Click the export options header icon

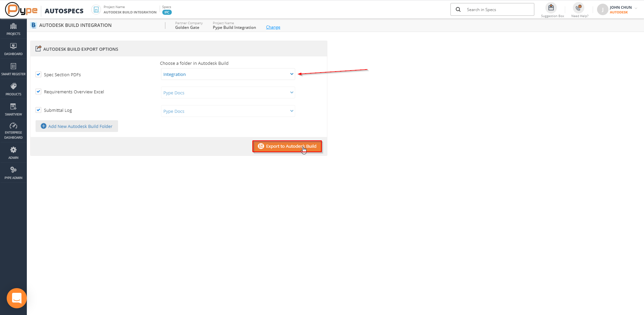click(39, 49)
